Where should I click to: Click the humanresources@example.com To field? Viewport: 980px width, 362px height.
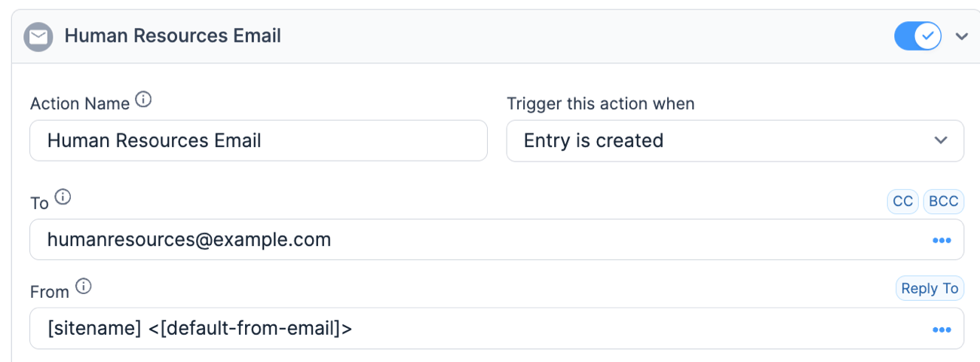point(497,240)
